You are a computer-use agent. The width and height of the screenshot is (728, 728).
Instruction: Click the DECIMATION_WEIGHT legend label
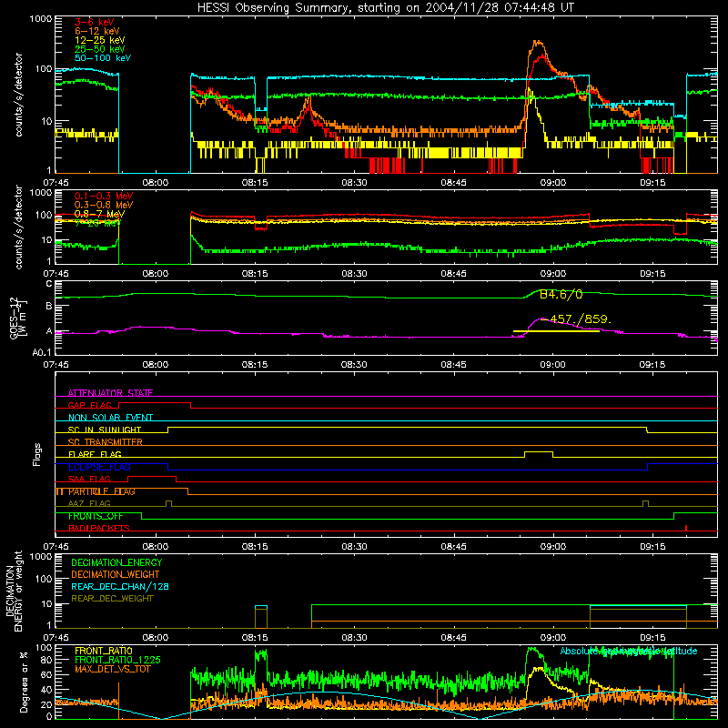tap(116, 574)
